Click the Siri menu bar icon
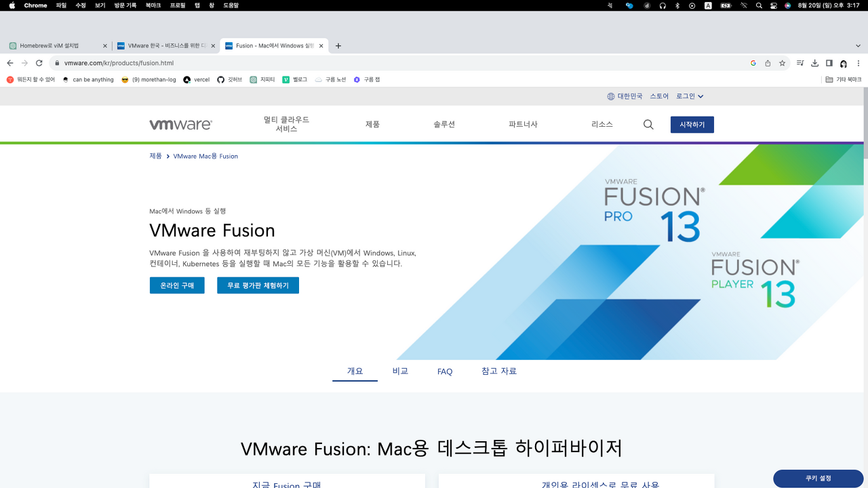This screenshot has width=868, height=488. click(787, 5)
